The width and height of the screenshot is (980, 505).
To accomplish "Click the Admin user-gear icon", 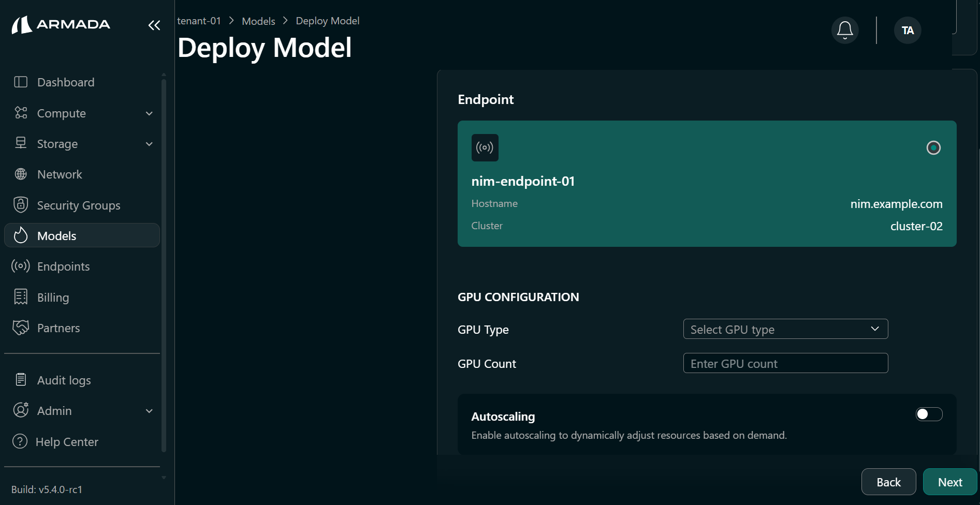I will [x=21, y=410].
